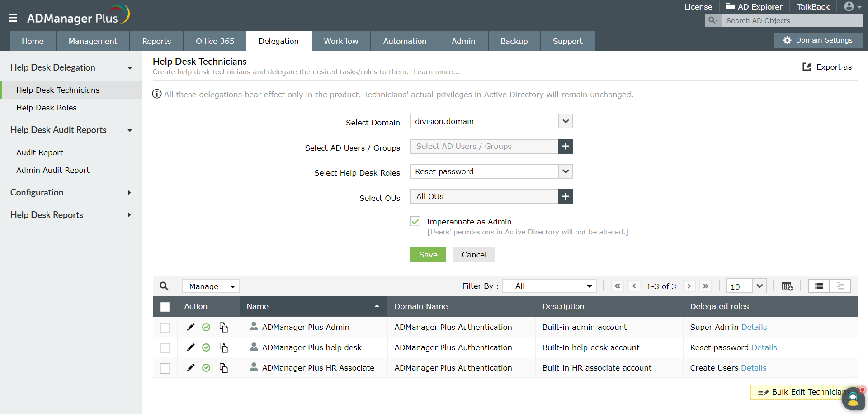Expand the Configuration section
Viewport: 868px width, 414px height.
[129, 193]
